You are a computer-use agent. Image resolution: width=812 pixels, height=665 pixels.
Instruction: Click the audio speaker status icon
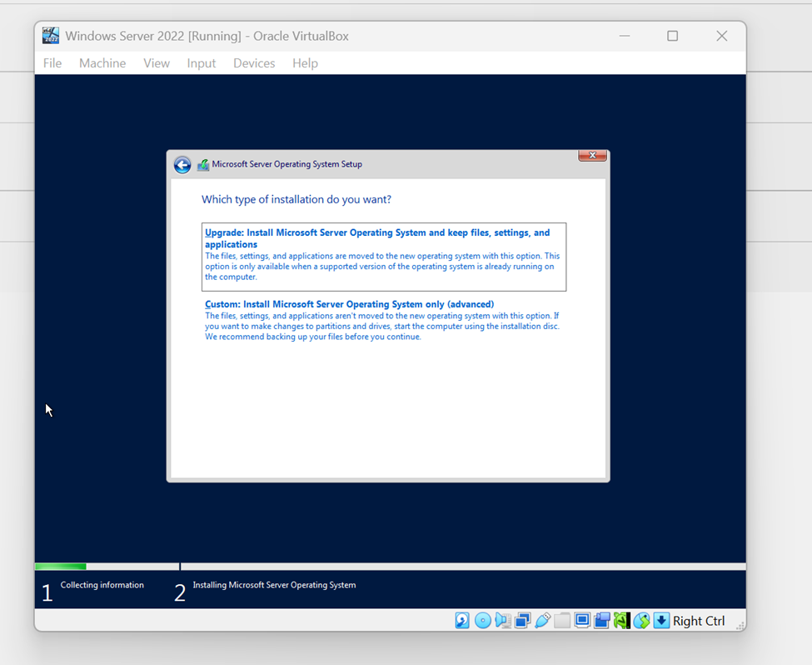coord(503,621)
